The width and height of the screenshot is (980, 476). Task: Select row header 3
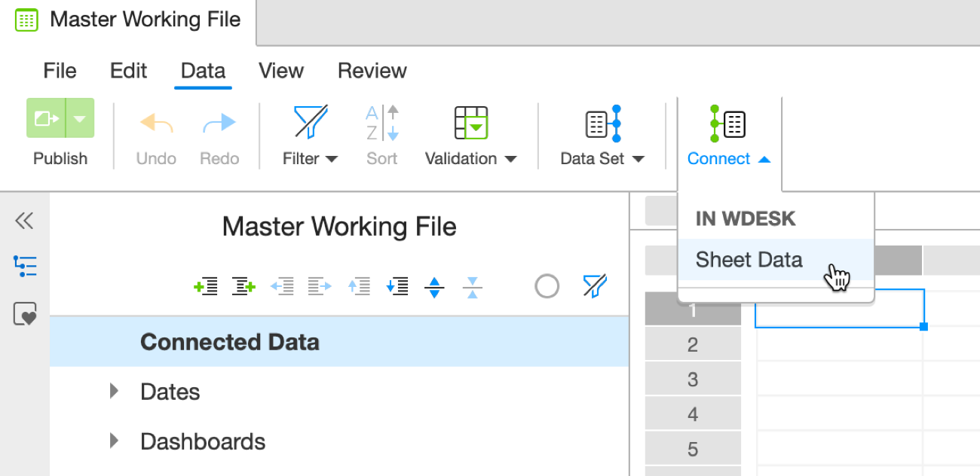coord(693,380)
